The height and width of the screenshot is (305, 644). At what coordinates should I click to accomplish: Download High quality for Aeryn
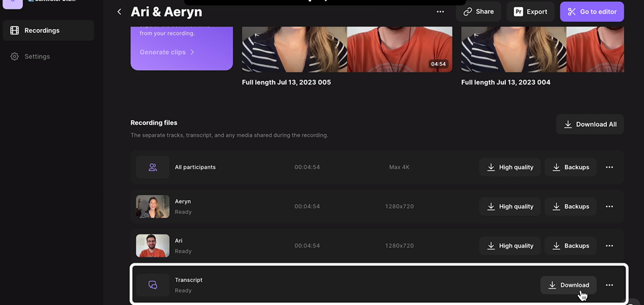pyautogui.click(x=510, y=207)
